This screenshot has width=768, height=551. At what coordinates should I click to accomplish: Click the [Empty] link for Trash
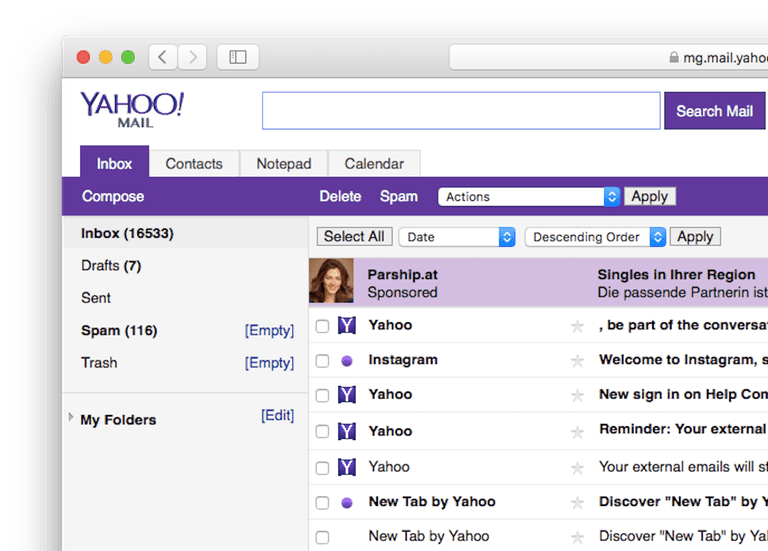coord(269,363)
